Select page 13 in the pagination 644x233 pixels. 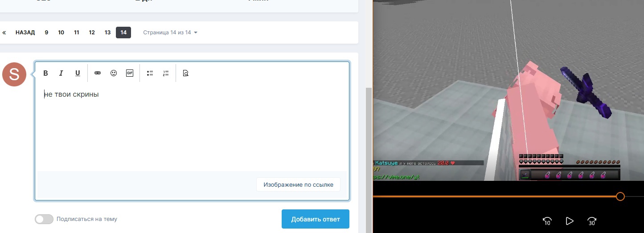pos(107,33)
